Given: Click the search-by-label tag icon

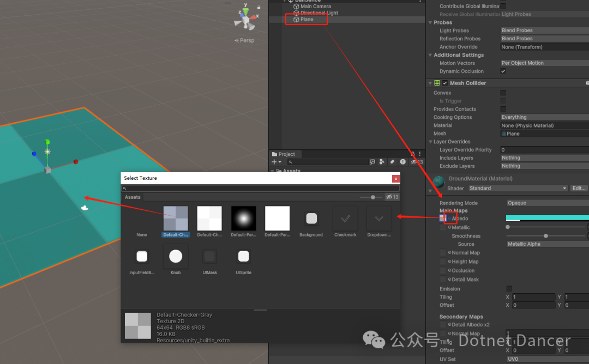Looking at the screenshot, I should [392, 162].
